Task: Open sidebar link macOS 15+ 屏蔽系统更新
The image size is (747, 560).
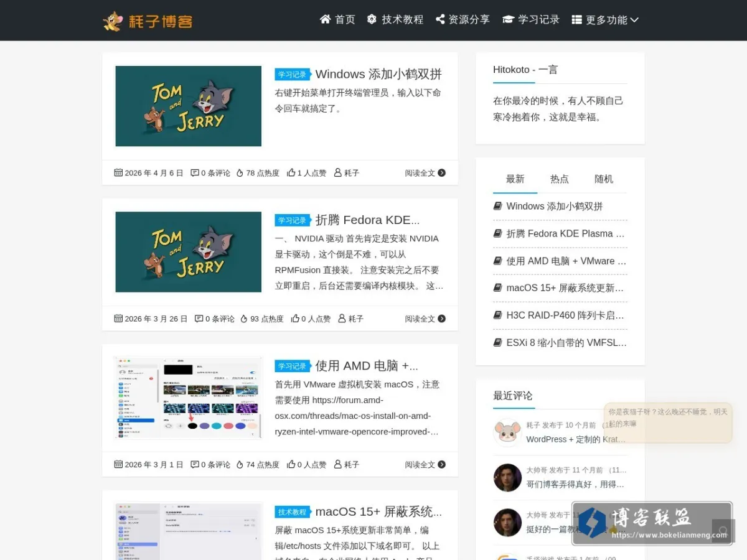Action: (565, 288)
